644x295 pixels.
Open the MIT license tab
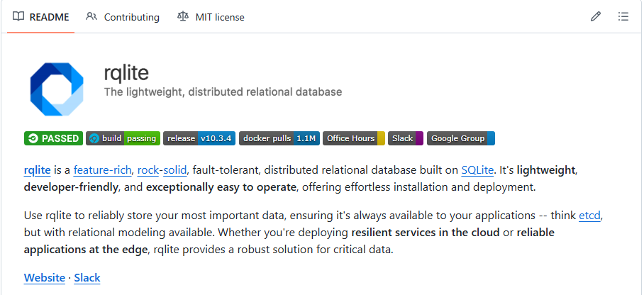pyautogui.click(x=211, y=17)
